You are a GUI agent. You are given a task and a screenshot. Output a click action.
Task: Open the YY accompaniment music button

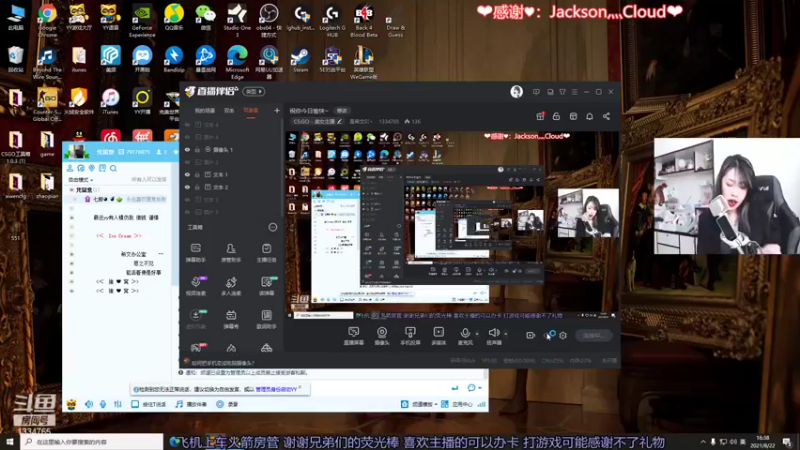pos(191,404)
